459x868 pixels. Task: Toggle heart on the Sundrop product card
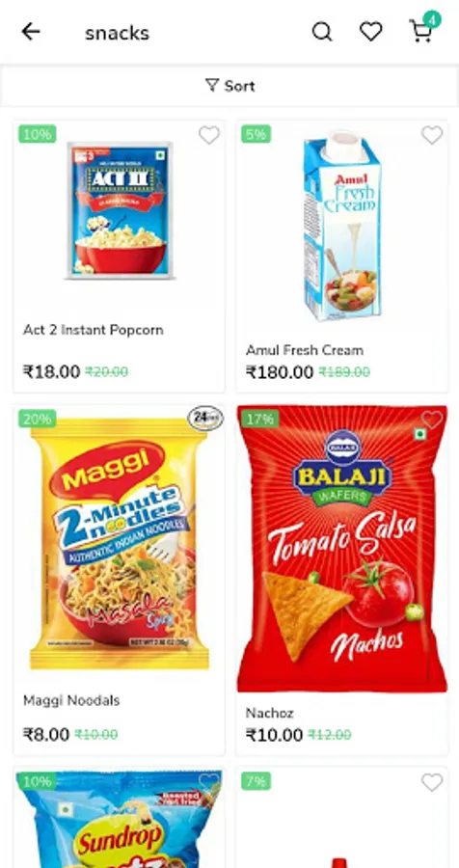(208, 783)
